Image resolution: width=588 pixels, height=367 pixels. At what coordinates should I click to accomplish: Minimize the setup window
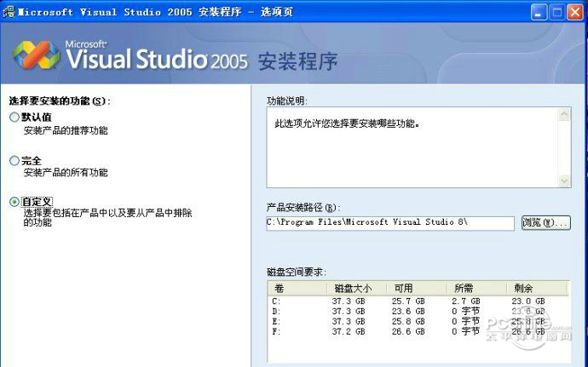point(539,13)
